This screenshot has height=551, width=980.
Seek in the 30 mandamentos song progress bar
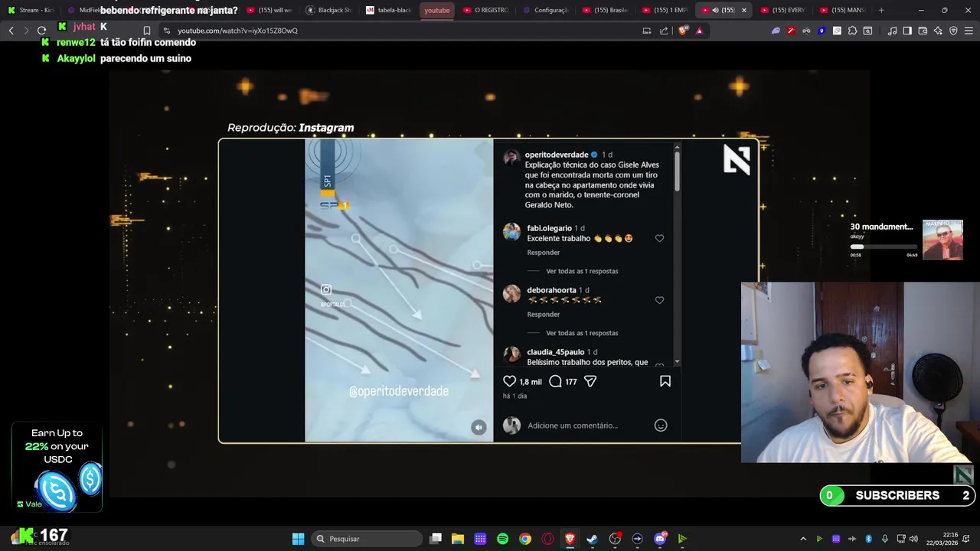point(884,247)
